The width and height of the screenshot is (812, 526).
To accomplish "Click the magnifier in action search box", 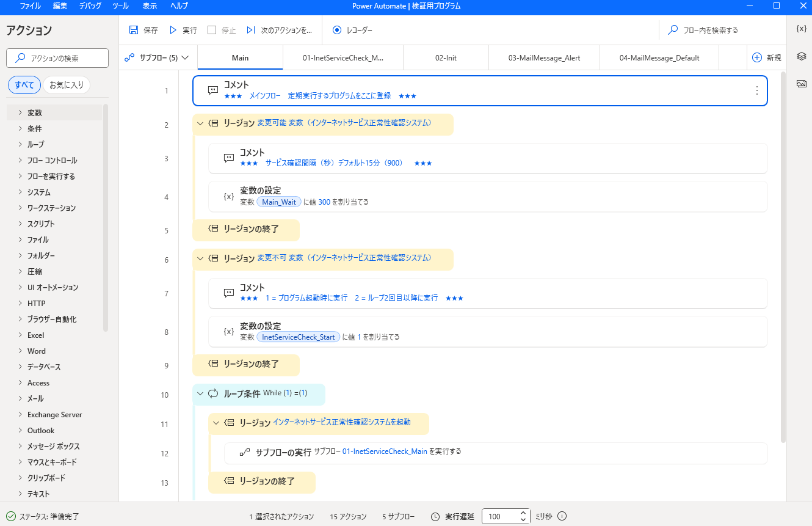I will click(20, 58).
